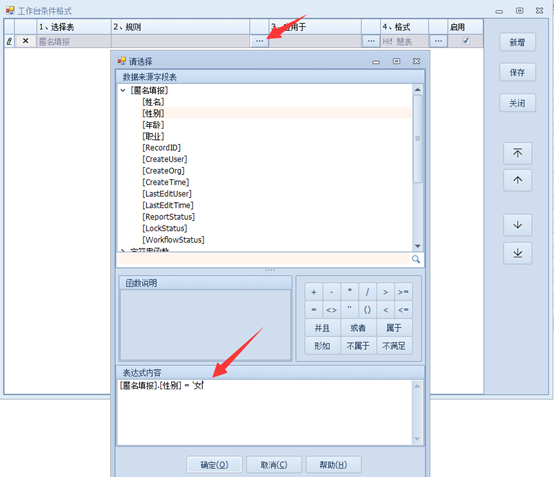Click the 新增 button
Screen dimensions: 554x477
coord(517,42)
